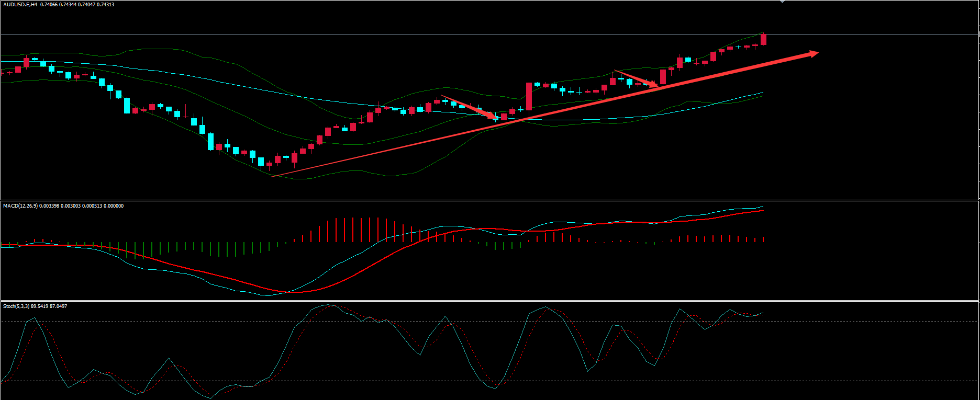This screenshot has height=400, width=980.
Task: Select the starting point of the long trendline
Action: [272, 176]
